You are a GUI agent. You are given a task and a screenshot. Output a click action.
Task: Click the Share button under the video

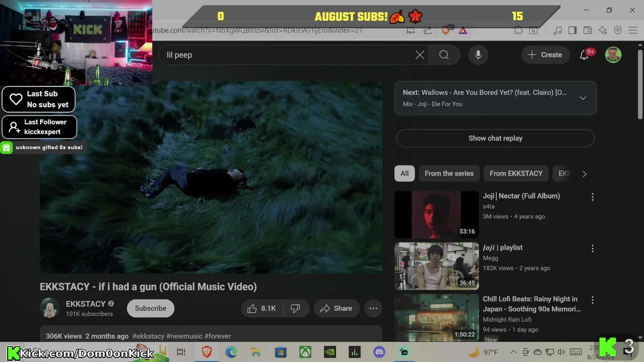point(337,308)
